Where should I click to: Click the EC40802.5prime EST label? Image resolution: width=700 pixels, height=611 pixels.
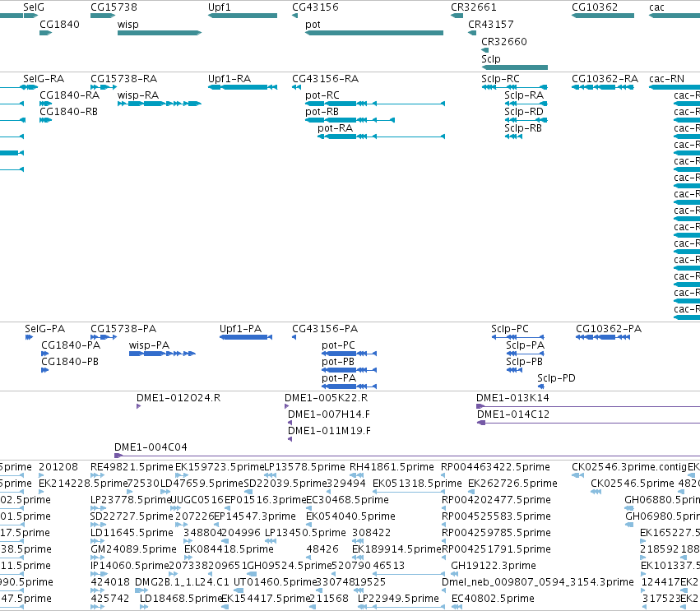pos(493,599)
